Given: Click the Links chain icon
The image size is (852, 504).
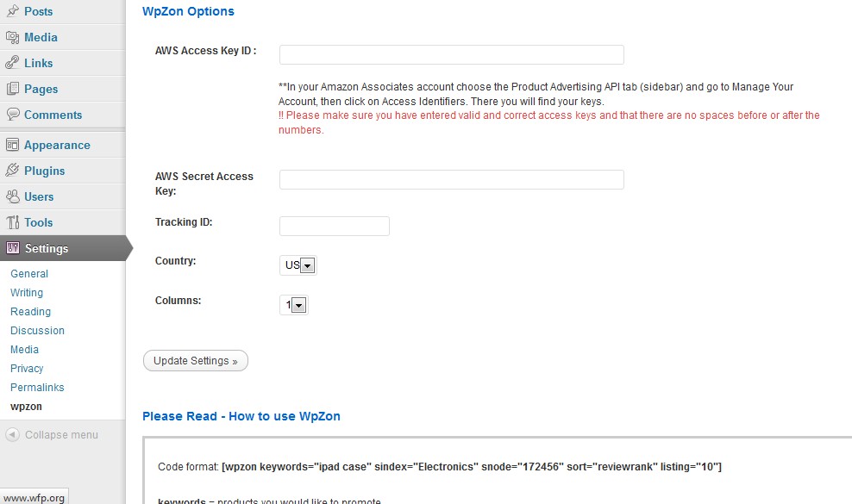Looking at the screenshot, I should 12,63.
